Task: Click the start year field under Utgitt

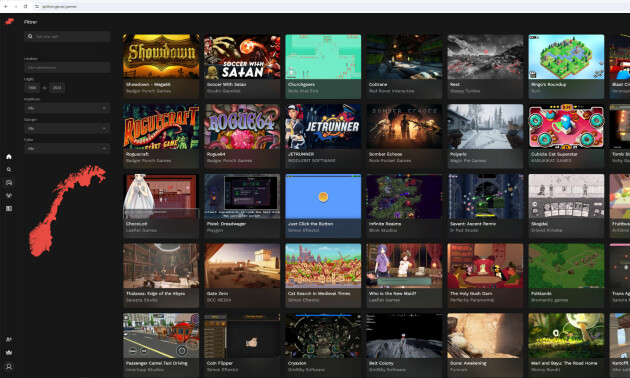Action: point(32,88)
